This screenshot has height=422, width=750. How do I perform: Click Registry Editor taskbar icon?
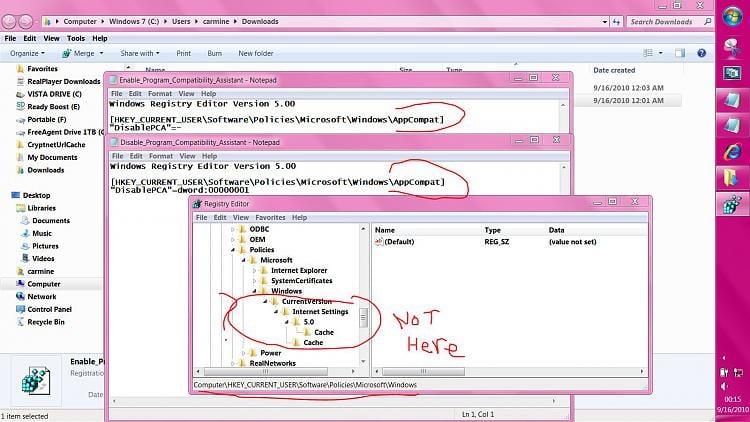732,205
